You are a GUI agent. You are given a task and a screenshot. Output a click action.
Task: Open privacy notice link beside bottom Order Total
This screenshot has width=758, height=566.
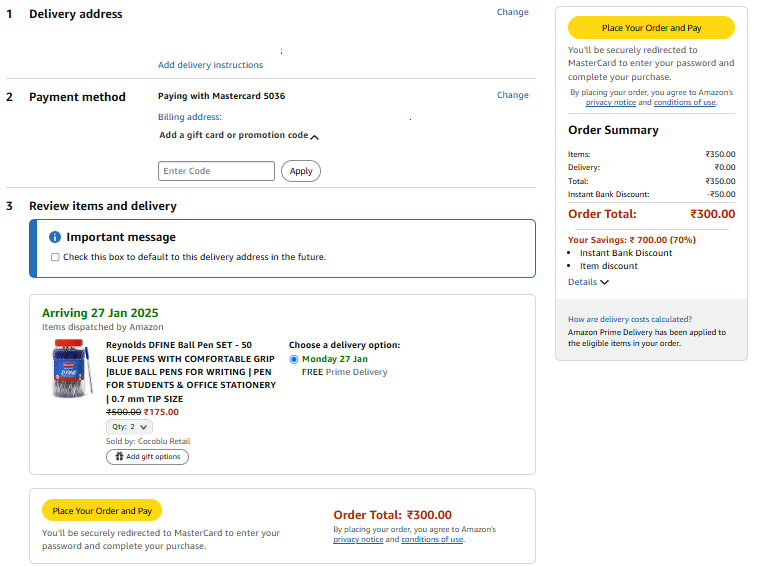(x=358, y=539)
